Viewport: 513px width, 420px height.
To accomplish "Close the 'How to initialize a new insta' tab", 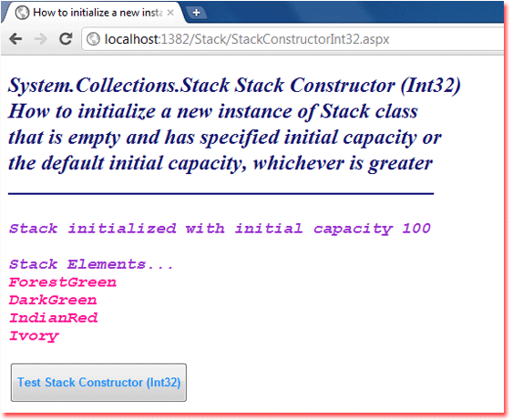I will pyautogui.click(x=170, y=13).
